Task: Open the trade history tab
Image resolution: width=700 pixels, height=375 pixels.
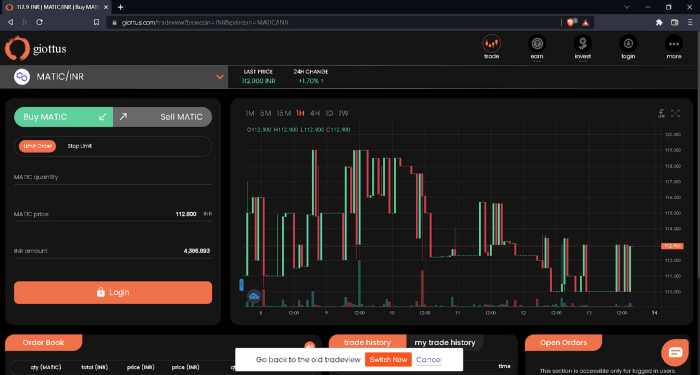Action: pyautogui.click(x=367, y=342)
